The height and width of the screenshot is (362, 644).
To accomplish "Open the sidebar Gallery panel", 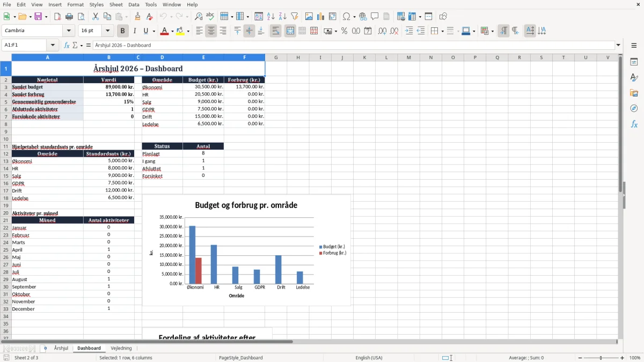I will tap(634, 93).
